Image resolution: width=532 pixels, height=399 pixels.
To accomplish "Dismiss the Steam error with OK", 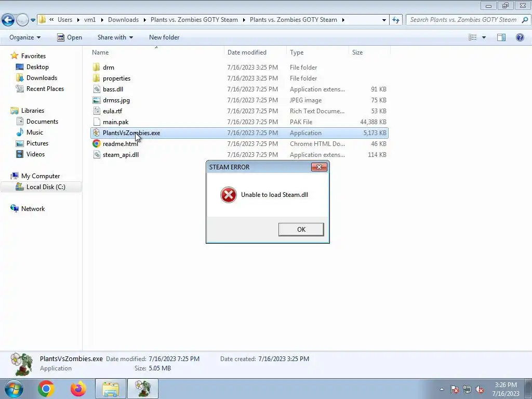I will pyautogui.click(x=301, y=229).
